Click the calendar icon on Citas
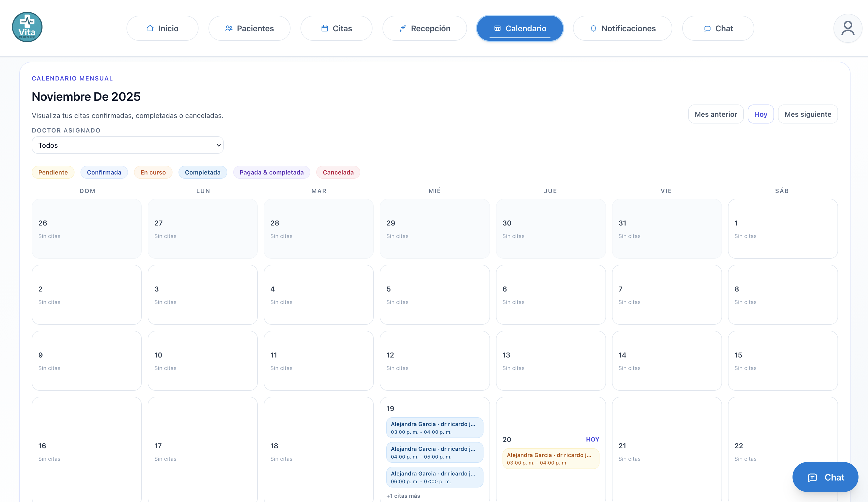Viewport: 868px width, 502px height. [x=324, y=28]
